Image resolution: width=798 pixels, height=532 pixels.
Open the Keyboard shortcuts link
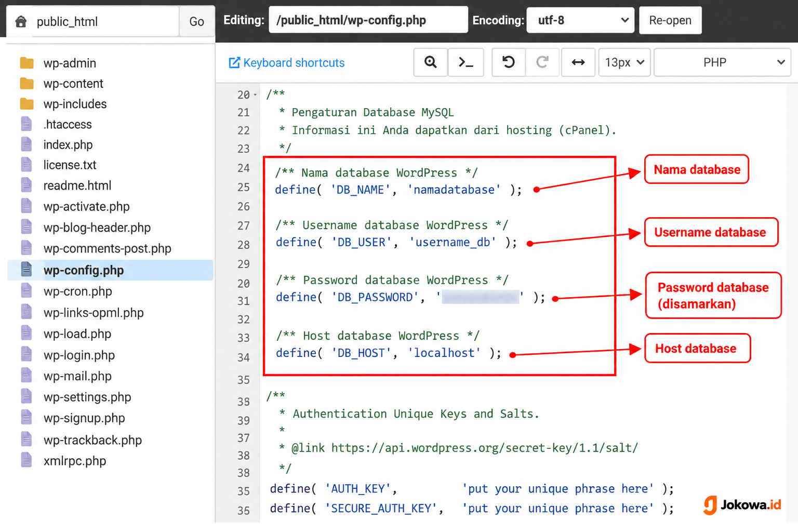pyautogui.click(x=287, y=63)
